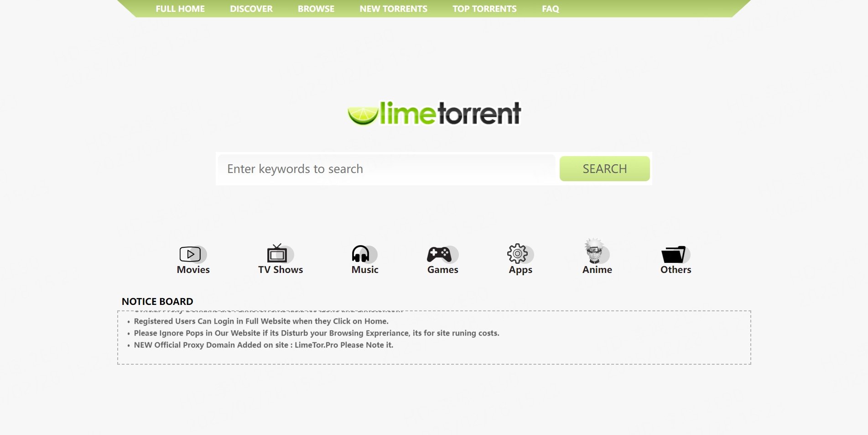
Task: Click the Others label link
Action: point(676,270)
